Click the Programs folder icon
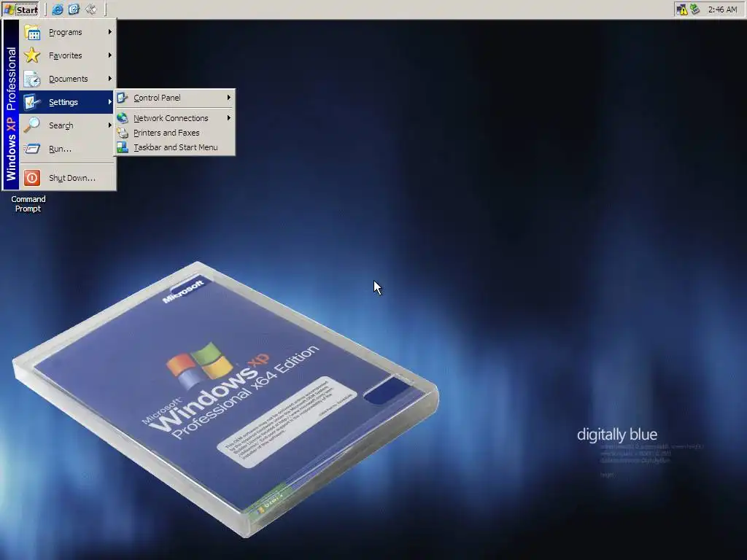 pos(32,32)
